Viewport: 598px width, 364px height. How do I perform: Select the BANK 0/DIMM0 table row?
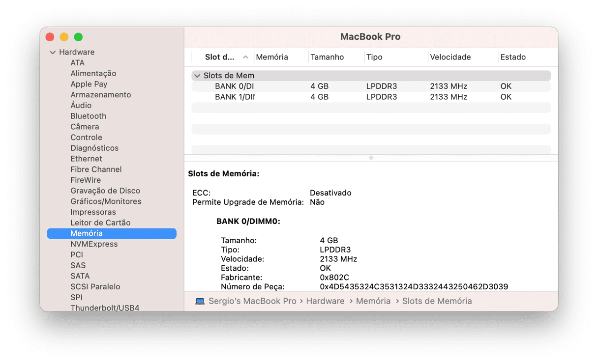[371, 86]
